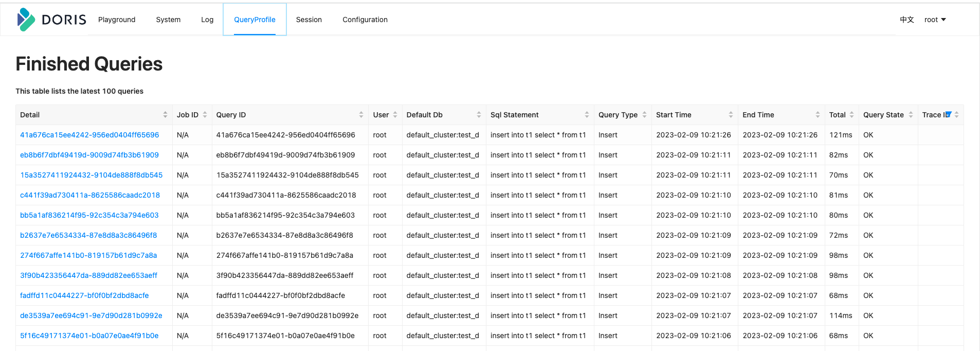Open detail for query 274f667affe141b0-819157b61d9c7a8a
This screenshot has width=980, height=351.
click(88, 255)
